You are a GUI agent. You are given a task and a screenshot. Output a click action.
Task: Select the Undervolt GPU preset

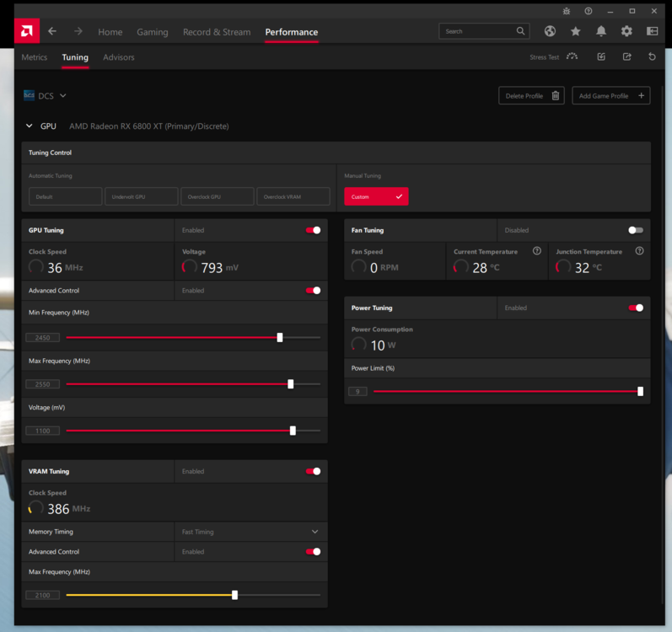coord(142,196)
